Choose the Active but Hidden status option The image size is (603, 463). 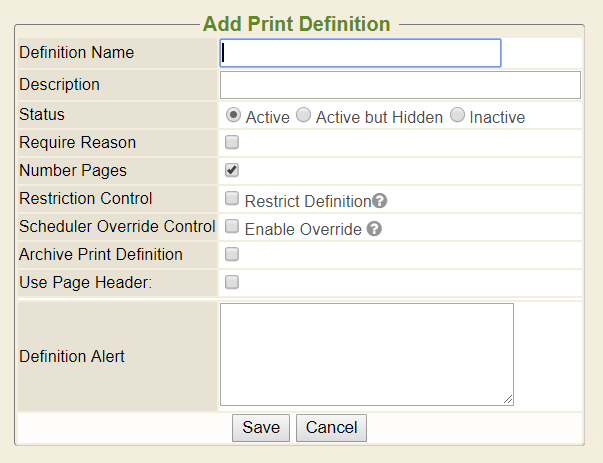(304, 115)
